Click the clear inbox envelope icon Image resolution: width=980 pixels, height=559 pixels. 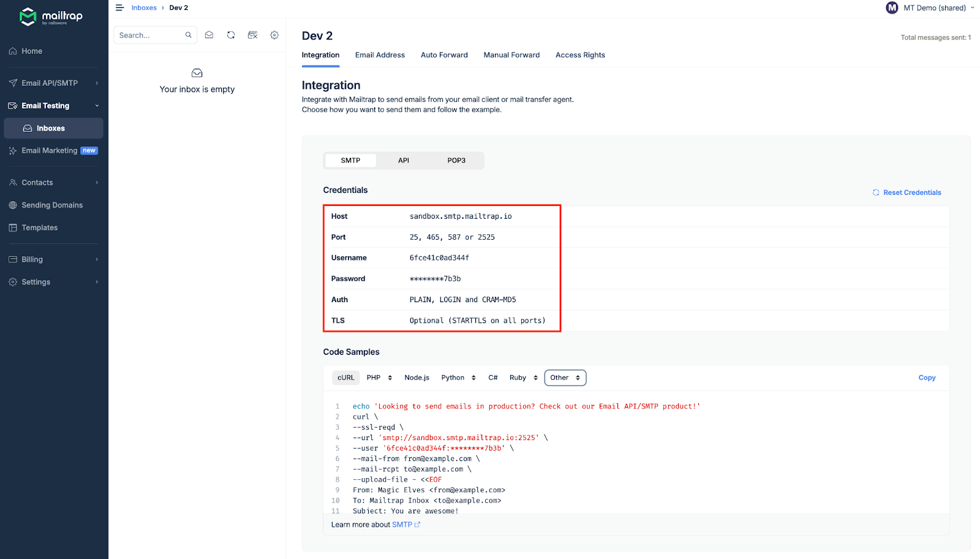point(252,35)
